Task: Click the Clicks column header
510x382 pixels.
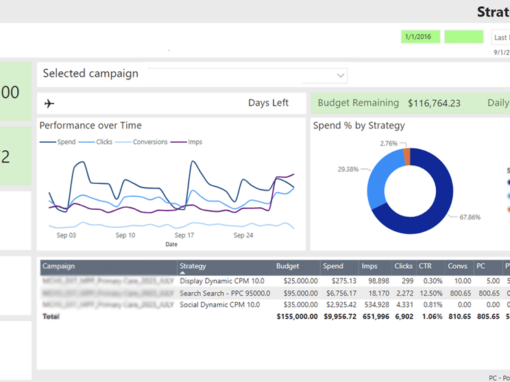Action: click(x=403, y=266)
